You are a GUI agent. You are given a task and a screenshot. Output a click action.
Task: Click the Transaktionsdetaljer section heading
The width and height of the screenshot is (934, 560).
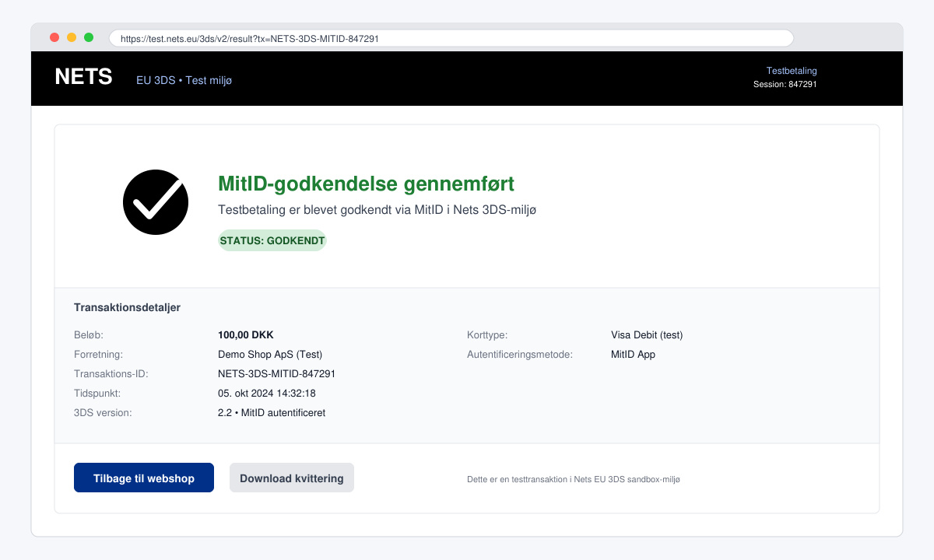127,307
